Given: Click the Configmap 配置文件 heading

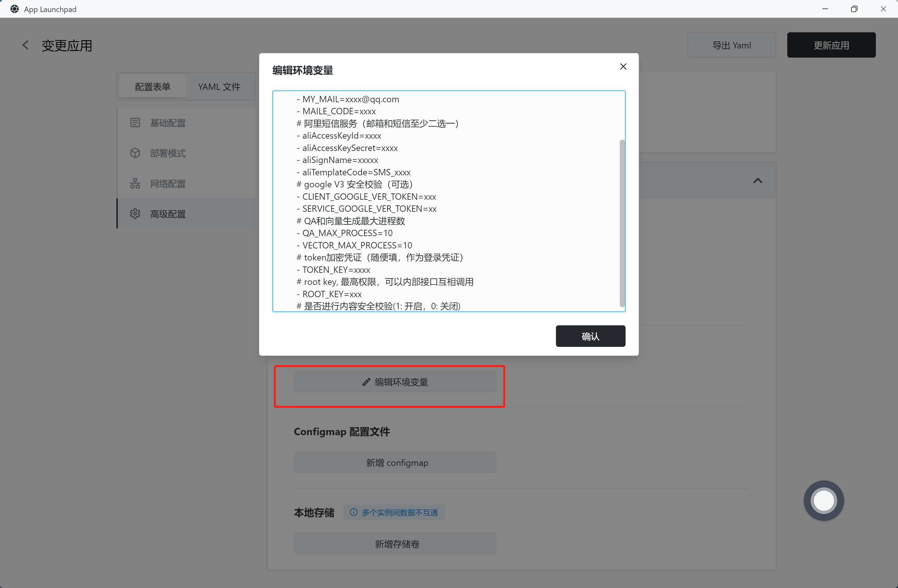Looking at the screenshot, I should (342, 431).
